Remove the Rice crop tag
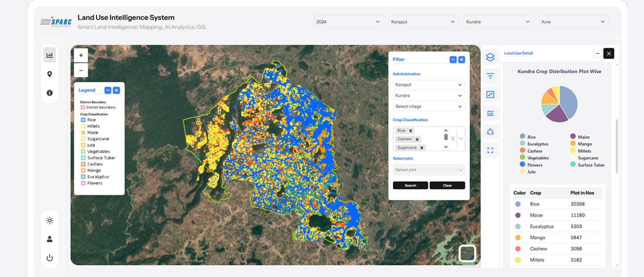The image size is (644, 277). 411,131
